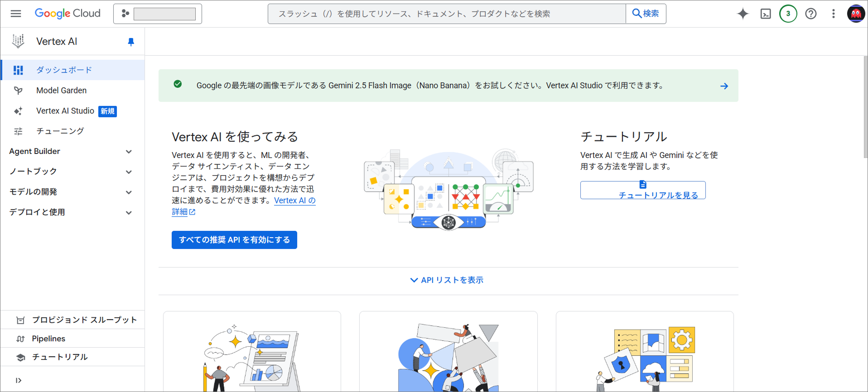Viewport: 868px width, 392px height.
Task: Open notifications badge showing 3
Action: click(x=788, y=14)
